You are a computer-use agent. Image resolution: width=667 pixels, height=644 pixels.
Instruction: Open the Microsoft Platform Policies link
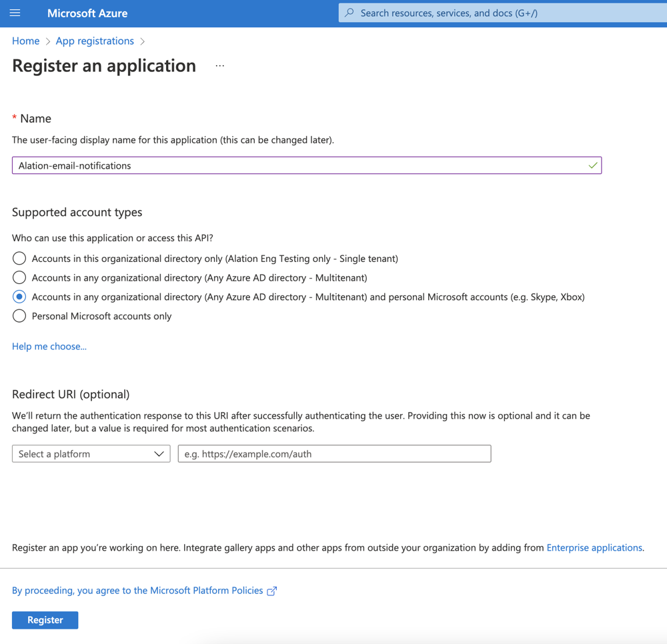tap(137, 591)
